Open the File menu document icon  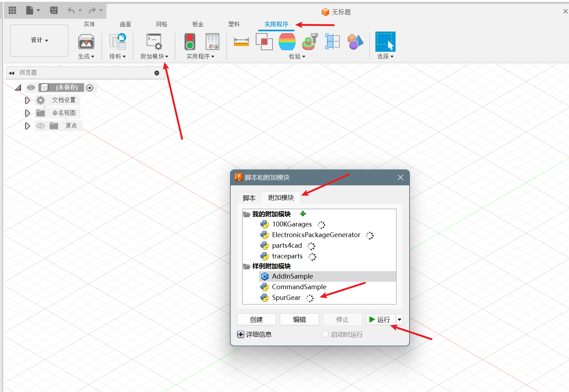[30, 10]
